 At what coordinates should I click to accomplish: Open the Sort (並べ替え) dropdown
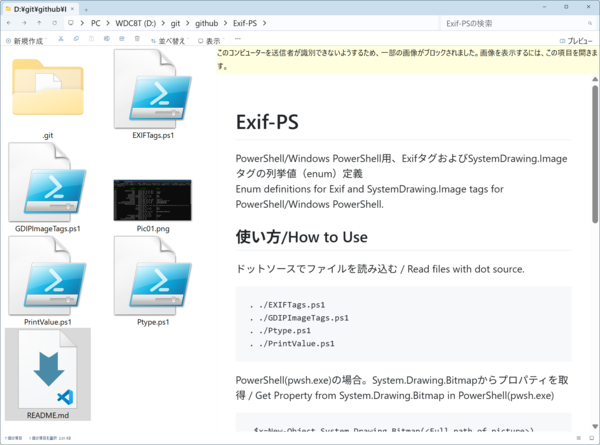170,41
